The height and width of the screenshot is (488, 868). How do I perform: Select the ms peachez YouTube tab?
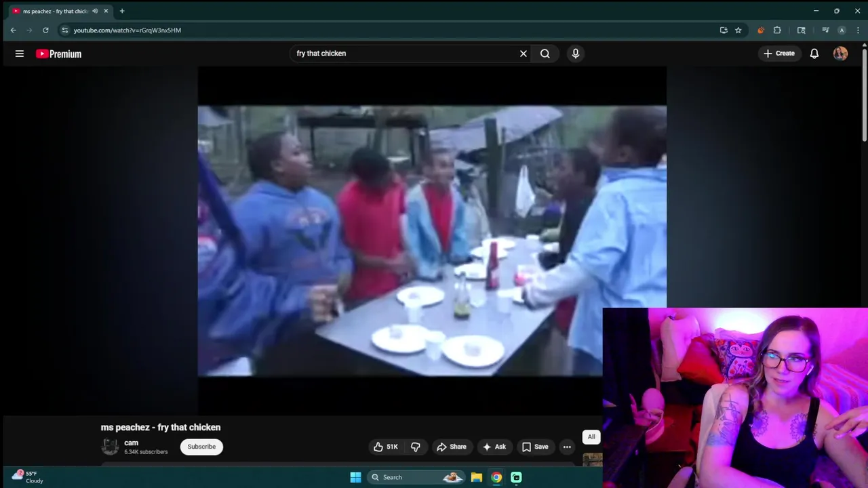coord(60,11)
